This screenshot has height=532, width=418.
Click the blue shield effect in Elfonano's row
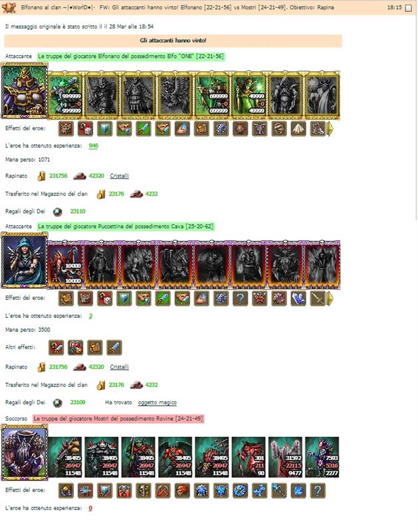(x=105, y=129)
